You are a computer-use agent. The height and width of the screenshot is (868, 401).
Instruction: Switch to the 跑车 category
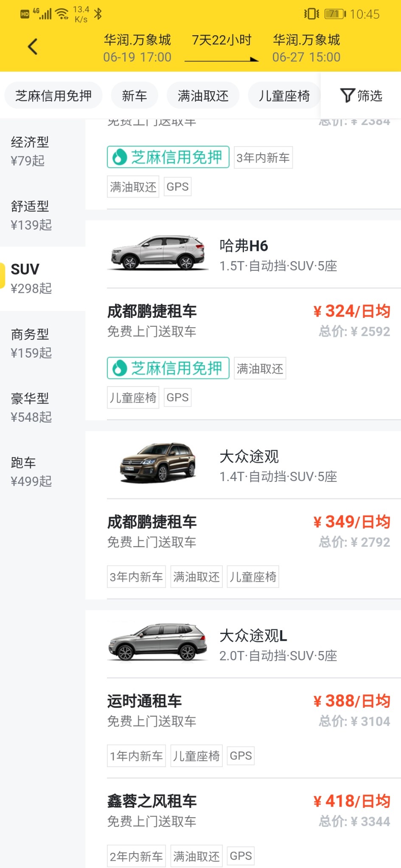(x=31, y=471)
